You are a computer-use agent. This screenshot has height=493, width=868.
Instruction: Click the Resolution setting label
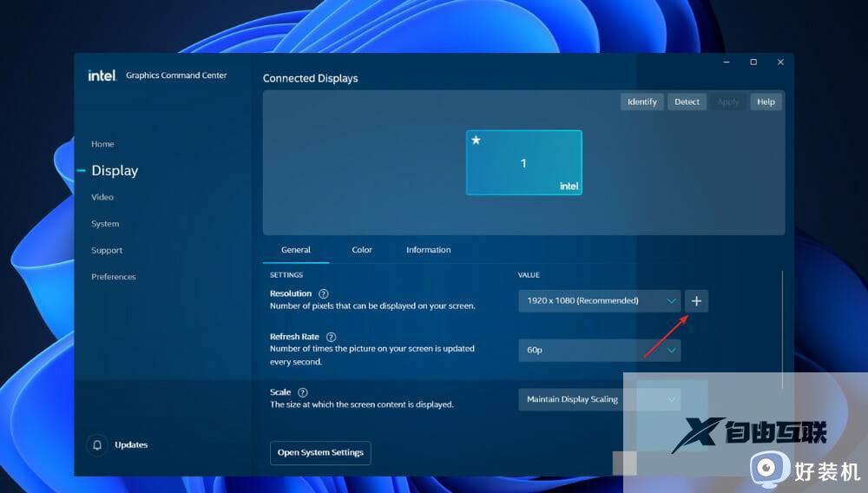pos(291,294)
